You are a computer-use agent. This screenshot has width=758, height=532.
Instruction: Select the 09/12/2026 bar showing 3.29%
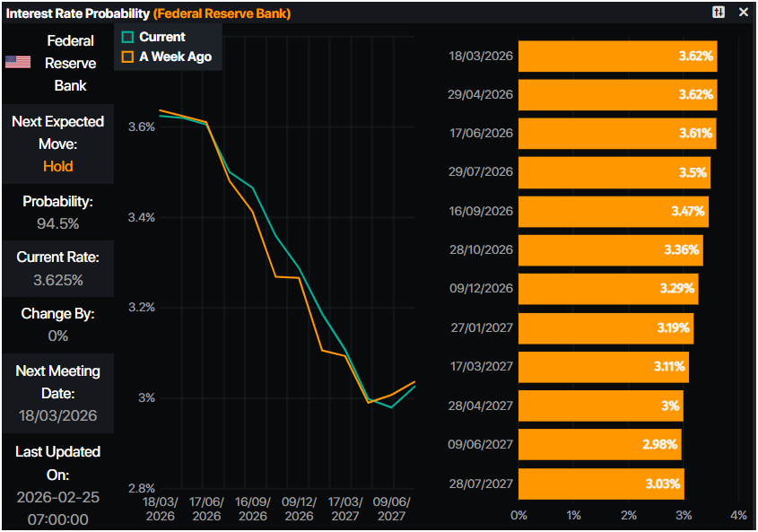pyautogui.click(x=607, y=289)
